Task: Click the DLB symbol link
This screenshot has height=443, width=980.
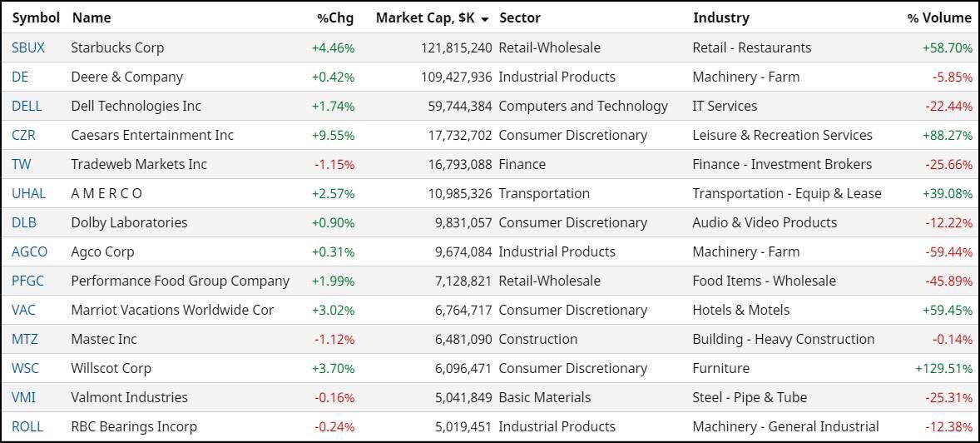Action: coord(23,222)
